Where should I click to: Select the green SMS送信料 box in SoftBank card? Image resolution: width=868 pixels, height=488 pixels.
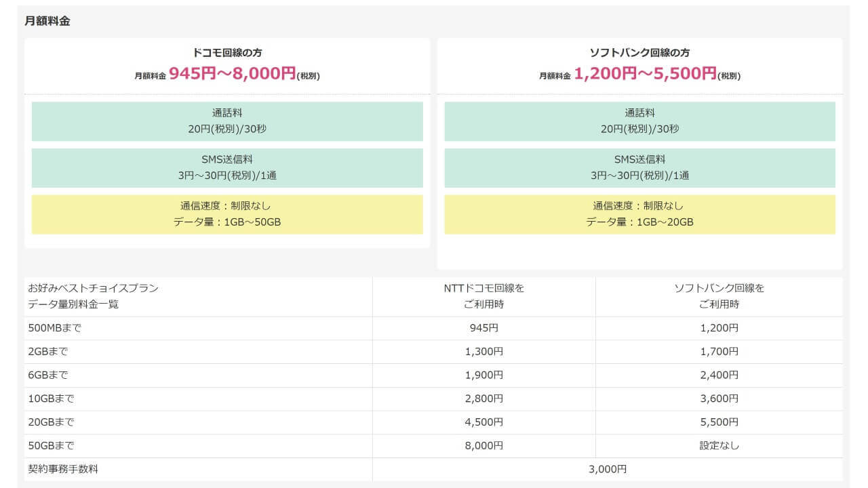click(x=639, y=168)
